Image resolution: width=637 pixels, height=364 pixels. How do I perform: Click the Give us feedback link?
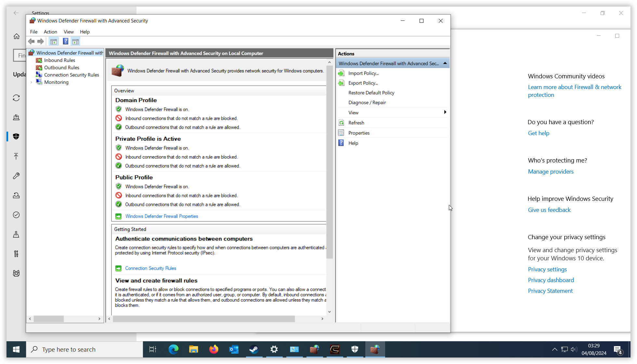click(549, 210)
